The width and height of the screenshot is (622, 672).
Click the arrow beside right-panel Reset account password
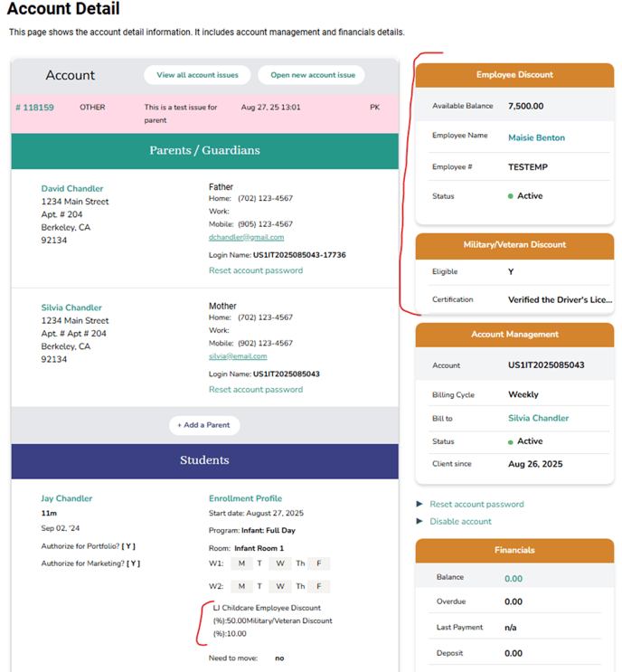pyautogui.click(x=419, y=504)
